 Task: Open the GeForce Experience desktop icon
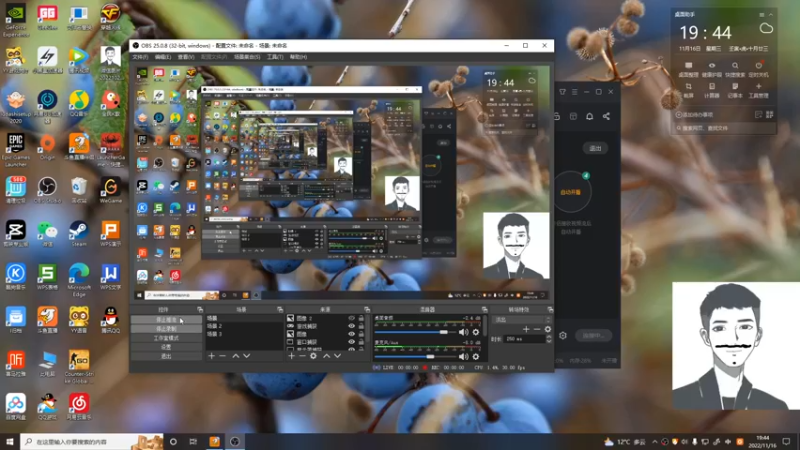(x=16, y=21)
